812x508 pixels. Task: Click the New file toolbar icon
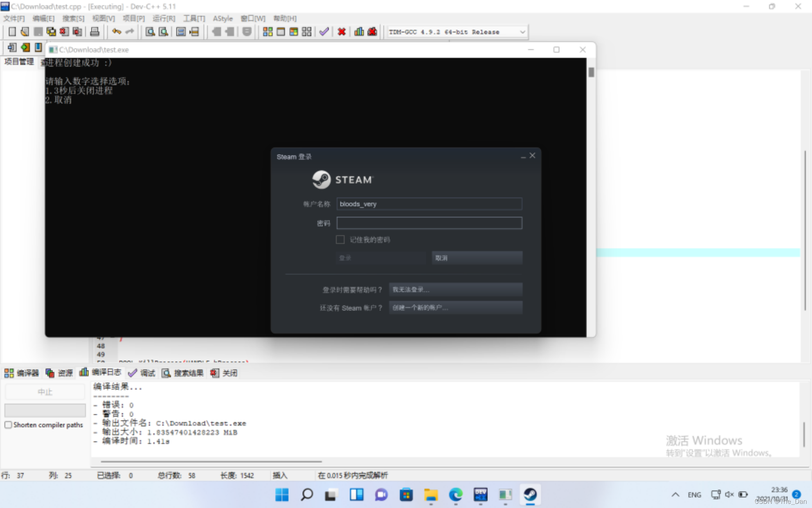(12, 32)
